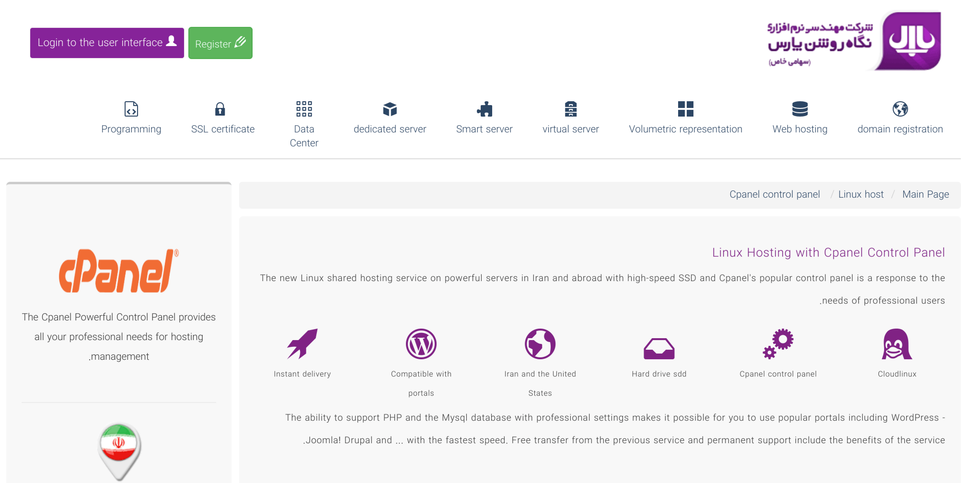980x483 pixels.
Task: Click the domain registration globe icon
Action: [900, 109]
